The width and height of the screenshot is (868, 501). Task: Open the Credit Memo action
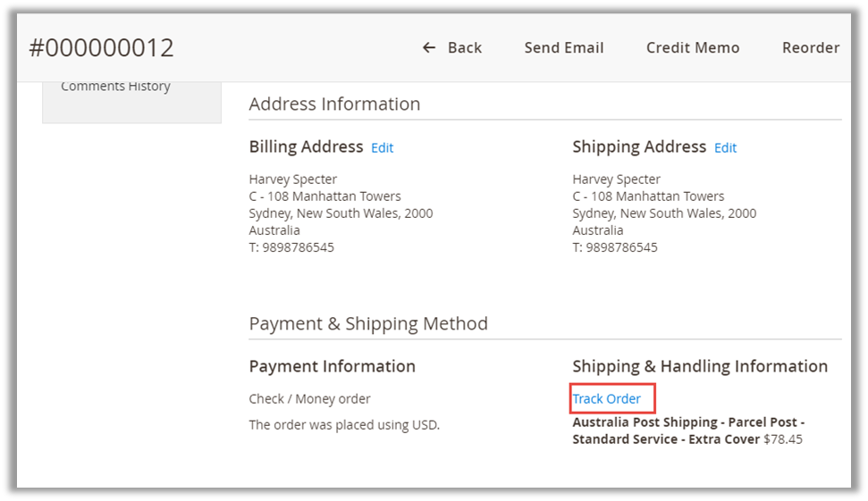(693, 48)
